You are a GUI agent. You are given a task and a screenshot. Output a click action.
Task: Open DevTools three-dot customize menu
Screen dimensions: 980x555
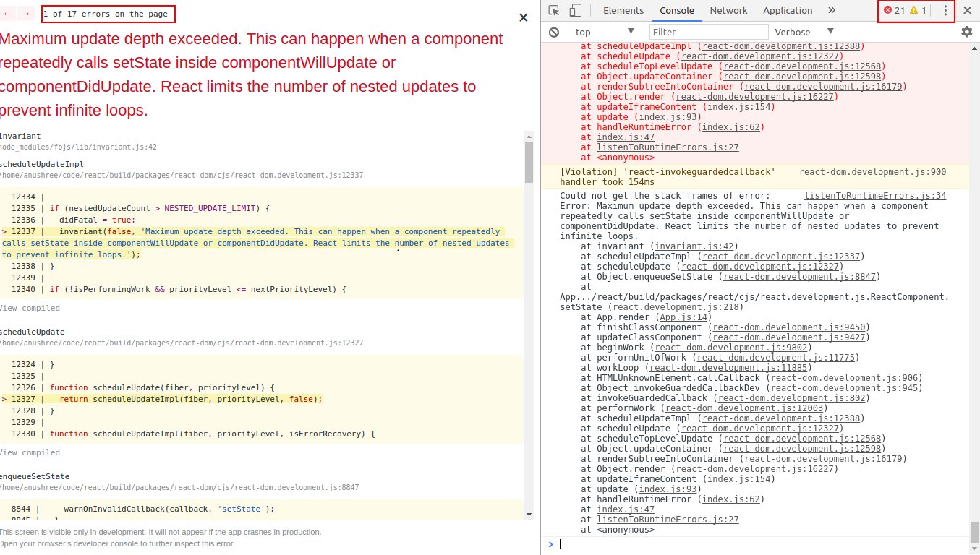[945, 10]
